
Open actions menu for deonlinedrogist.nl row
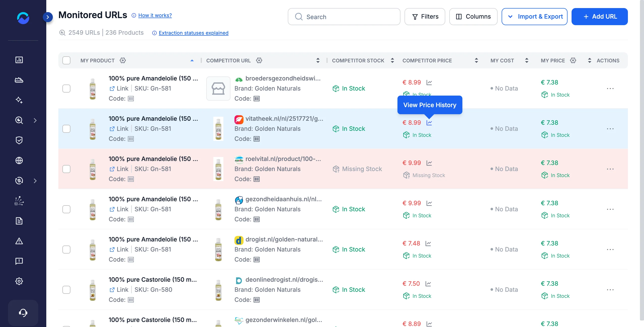(610, 290)
